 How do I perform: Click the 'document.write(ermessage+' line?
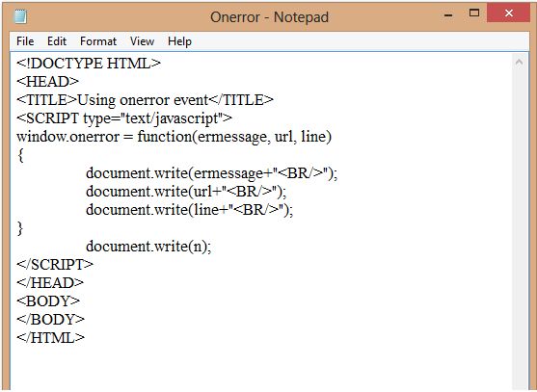tap(212, 173)
